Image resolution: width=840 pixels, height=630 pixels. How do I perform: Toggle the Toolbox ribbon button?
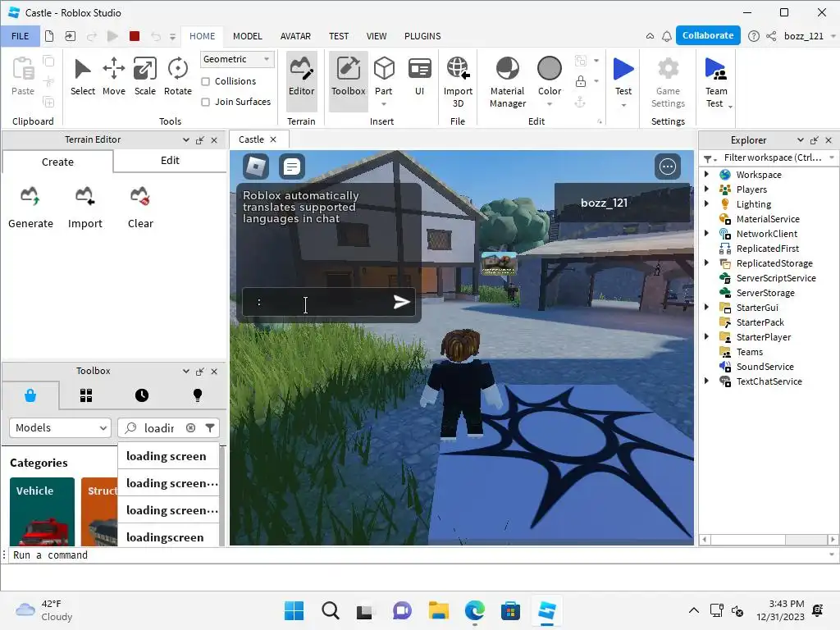point(348,81)
